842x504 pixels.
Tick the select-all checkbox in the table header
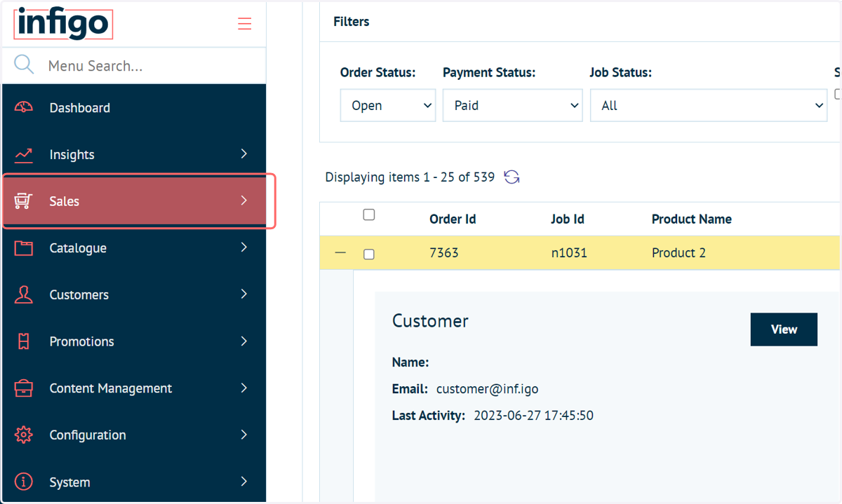pyautogui.click(x=369, y=215)
